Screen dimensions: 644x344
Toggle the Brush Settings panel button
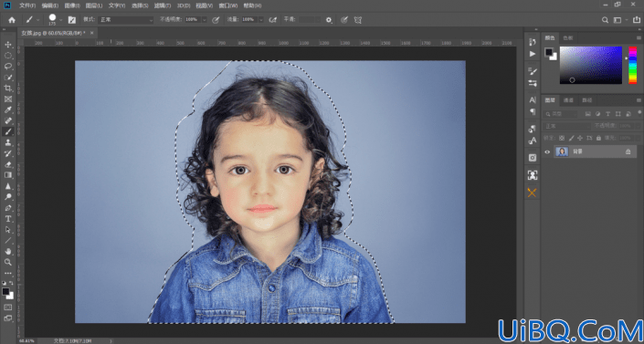[x=72, y=20]
